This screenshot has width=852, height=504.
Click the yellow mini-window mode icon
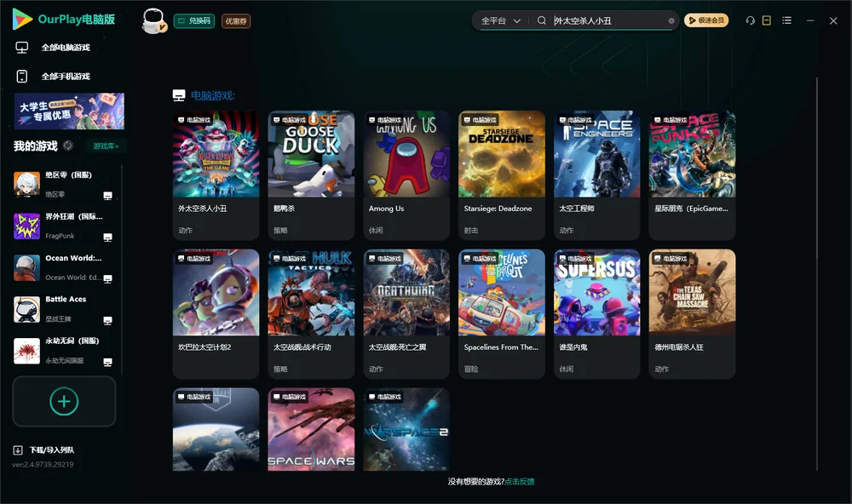(766, 20)
